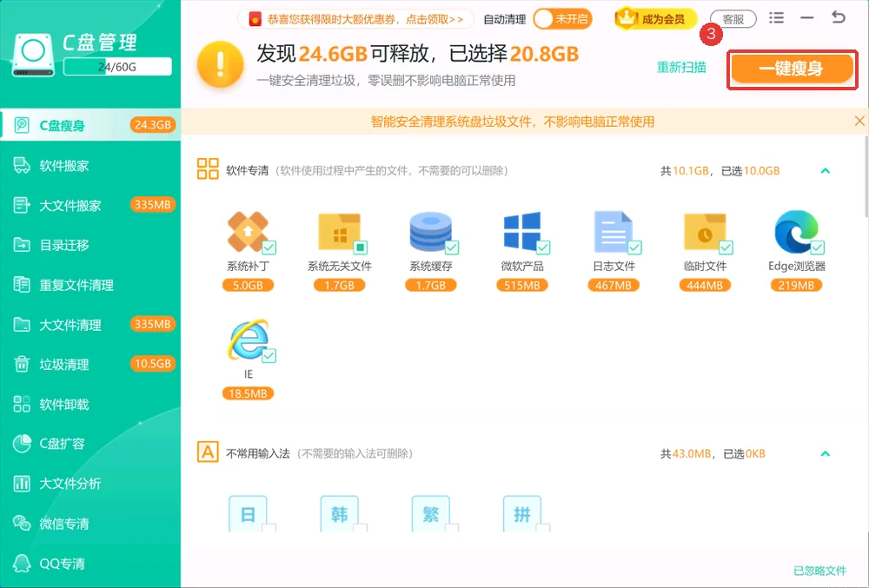Click the 5.0GB size badge
The height and width of the screenshot is (588, 869).
[x=248, y=285]
